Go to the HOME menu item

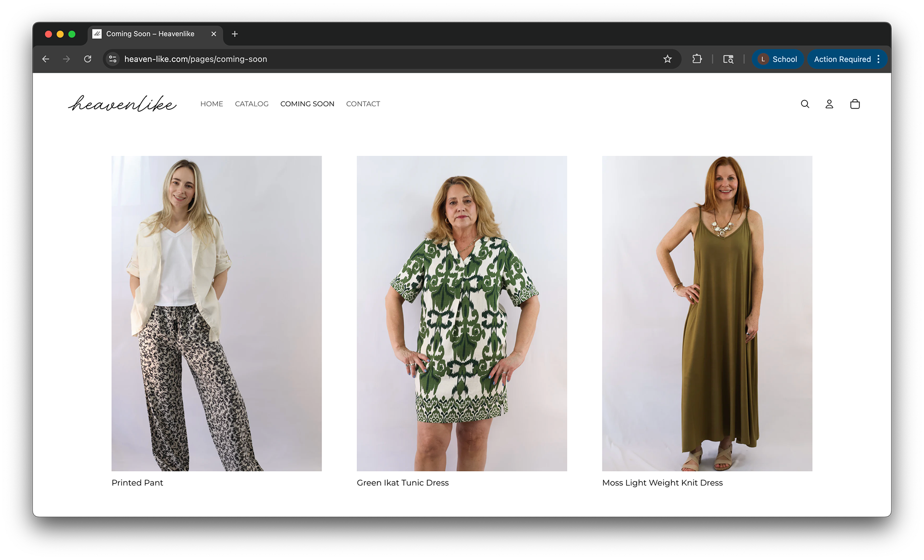point(212,104)
